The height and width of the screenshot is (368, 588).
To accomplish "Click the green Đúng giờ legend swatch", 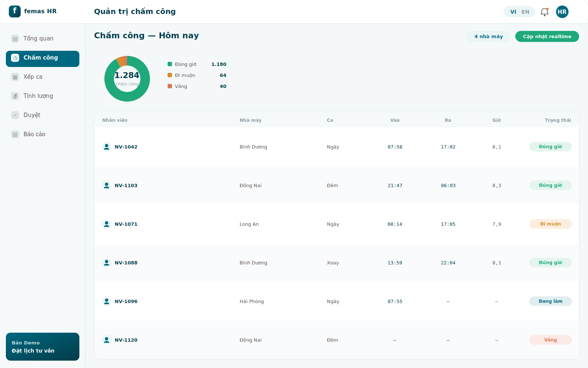I will (x=170, y=64).
